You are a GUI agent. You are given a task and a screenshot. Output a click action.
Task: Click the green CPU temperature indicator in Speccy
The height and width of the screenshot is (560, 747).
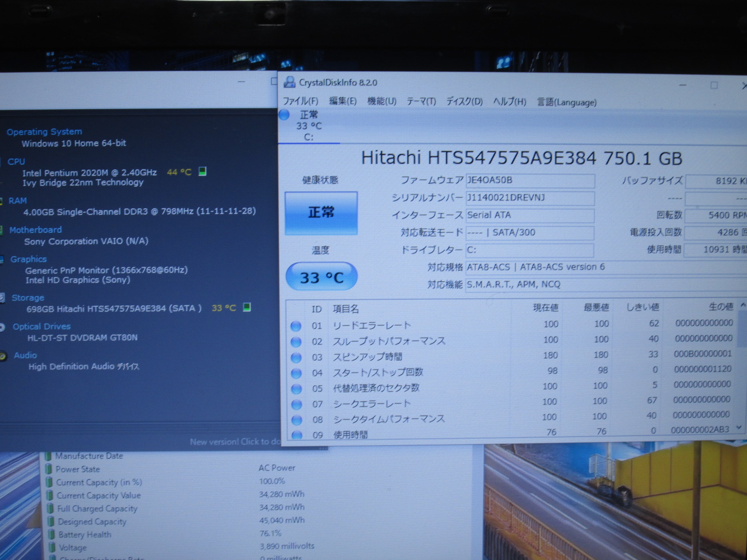click(x=202, y=172)
